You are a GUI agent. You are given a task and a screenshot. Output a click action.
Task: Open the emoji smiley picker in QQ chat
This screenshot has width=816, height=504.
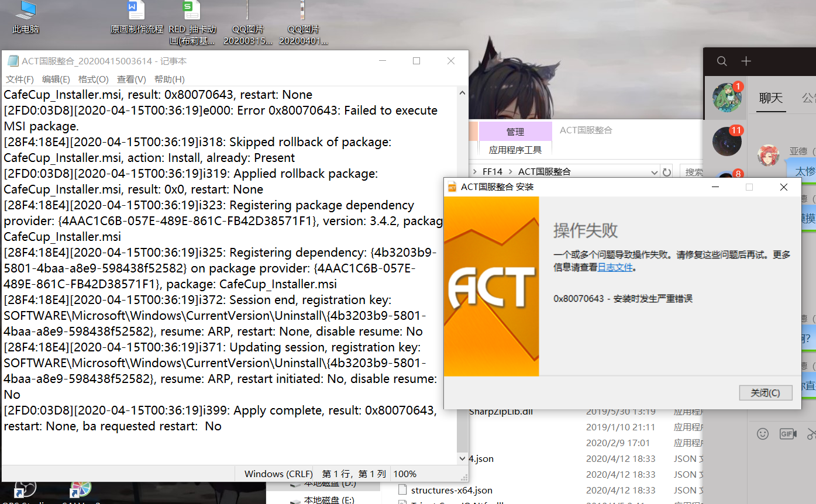pyautogui.click(x=762, y=434)
